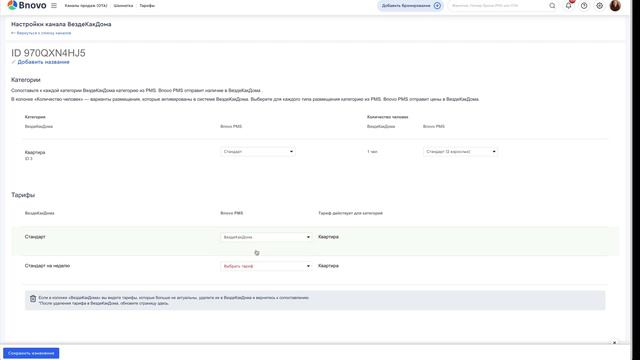Focus the top search input field

(498, 6)
